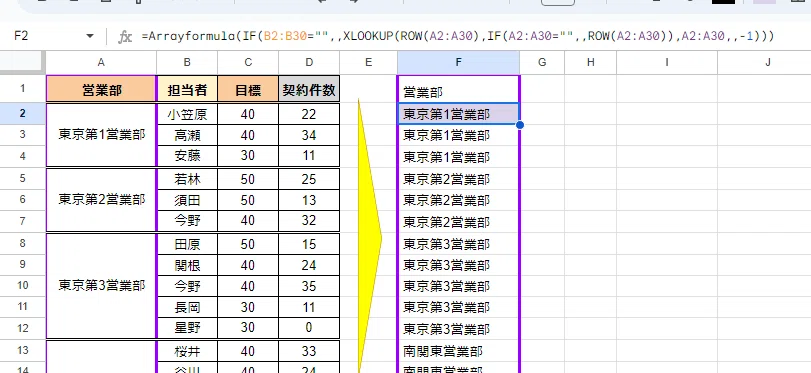Select the cell containing 若林

187,179
